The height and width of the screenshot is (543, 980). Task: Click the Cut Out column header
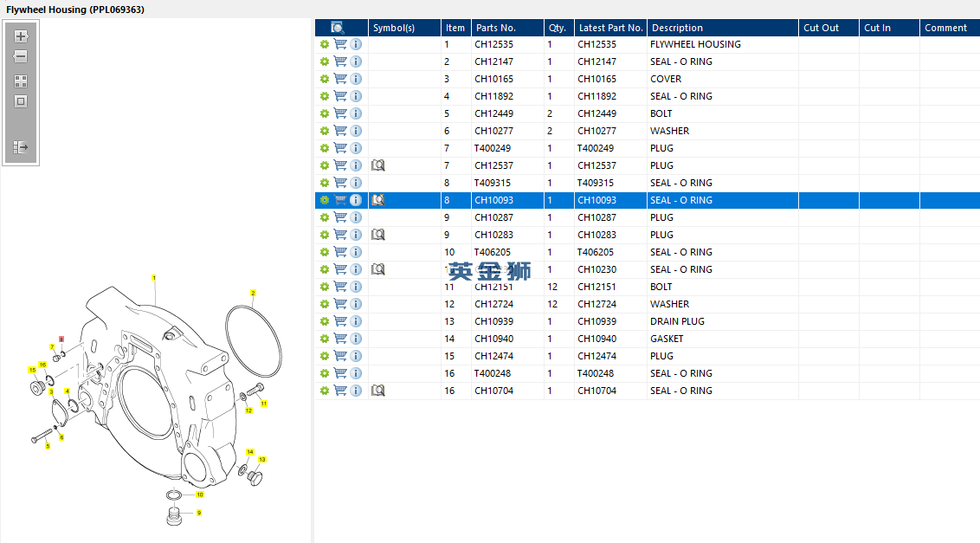click(x=828, y=28)
